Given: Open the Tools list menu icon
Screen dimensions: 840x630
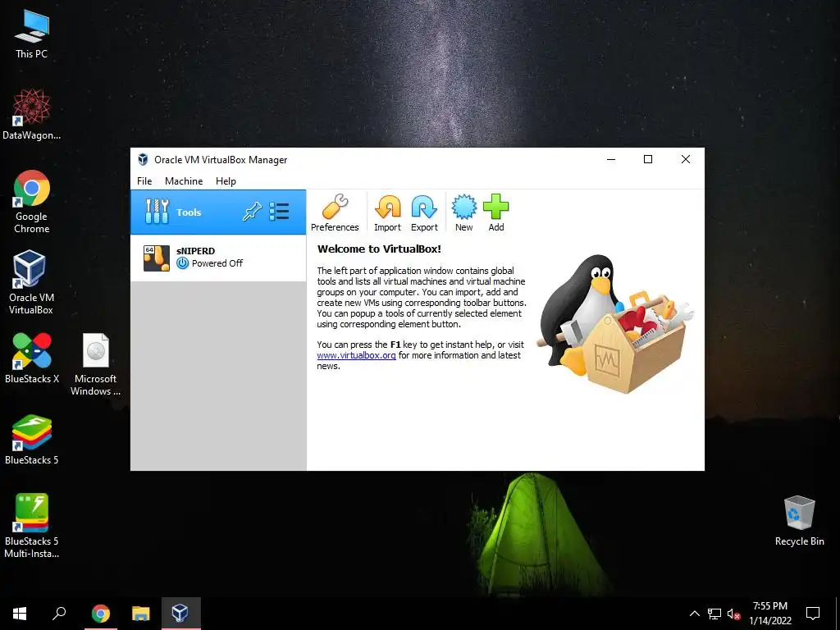Looking at the screenshot, I should [279, 212].
